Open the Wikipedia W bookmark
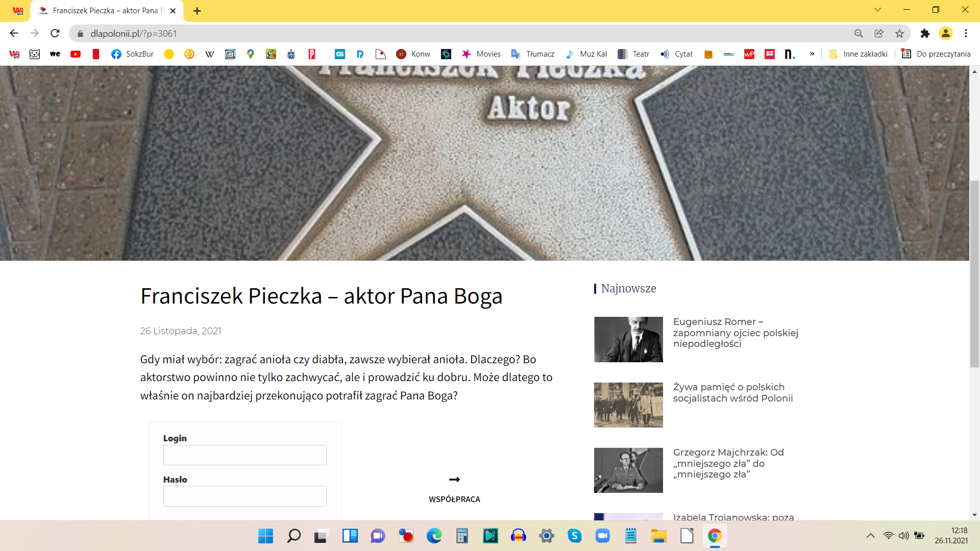The width and height of the screenshot is (980, 551). coord(209,54)
